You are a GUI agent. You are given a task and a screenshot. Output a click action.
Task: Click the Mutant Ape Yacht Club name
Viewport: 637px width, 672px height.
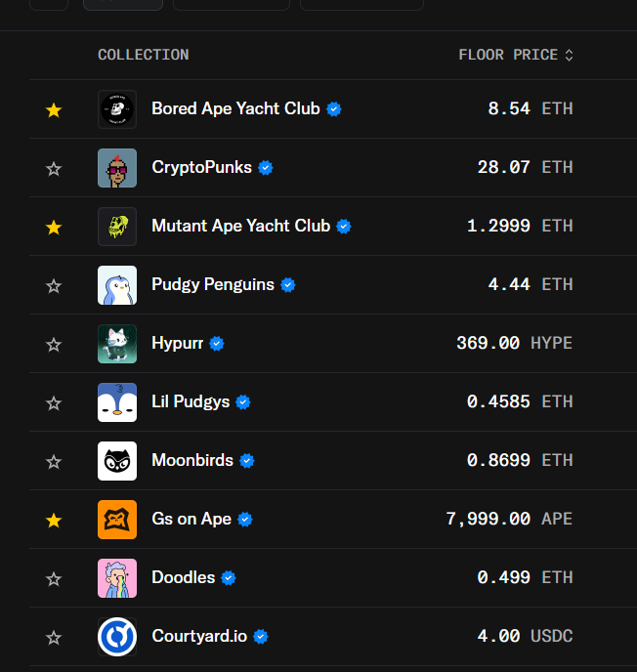coord(240,226)
